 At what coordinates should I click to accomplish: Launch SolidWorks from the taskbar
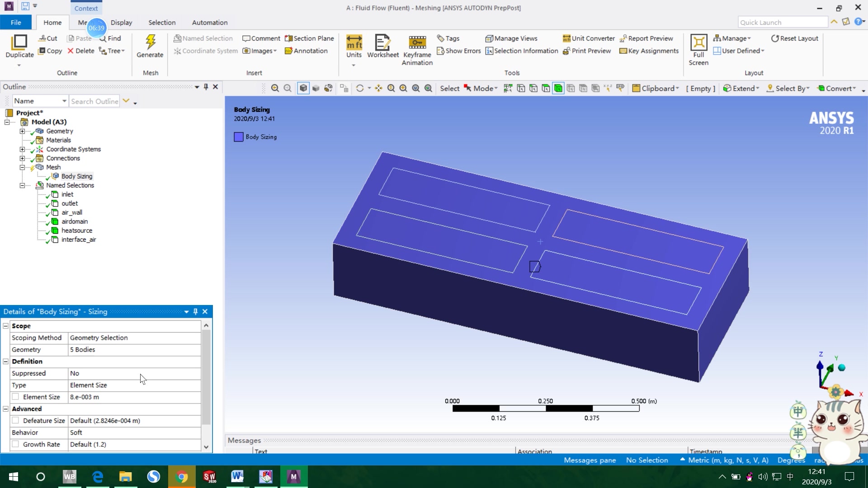[x=209, y=477]
